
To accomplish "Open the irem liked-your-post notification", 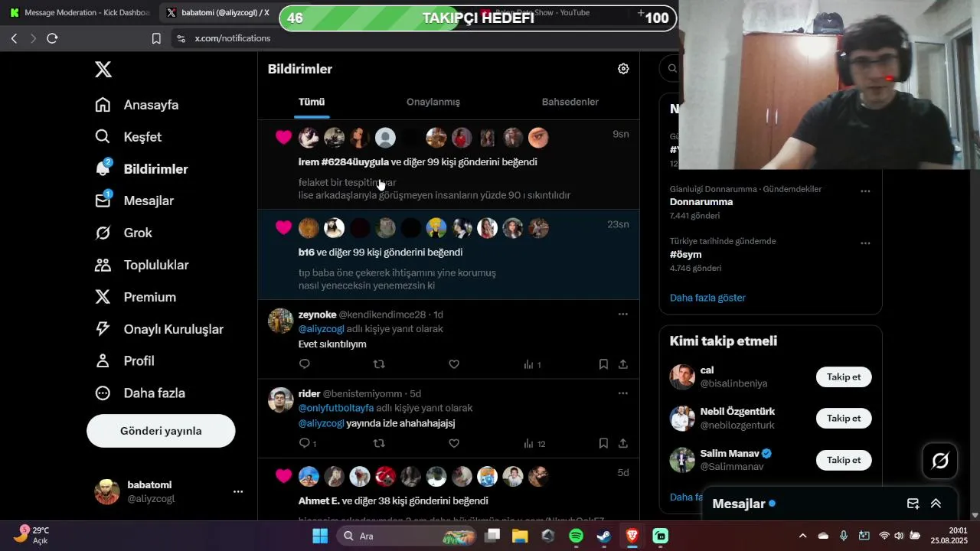I will pyautogui.click(x=449, y=165).
